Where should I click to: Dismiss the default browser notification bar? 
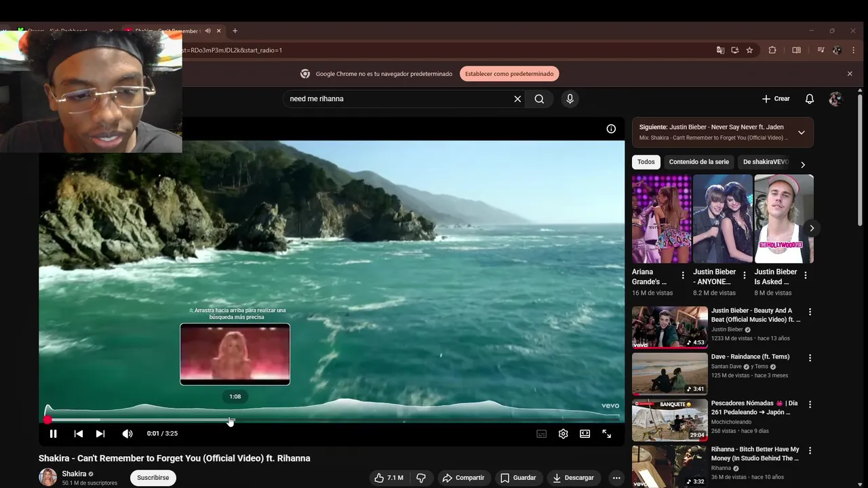click(850, 74)
